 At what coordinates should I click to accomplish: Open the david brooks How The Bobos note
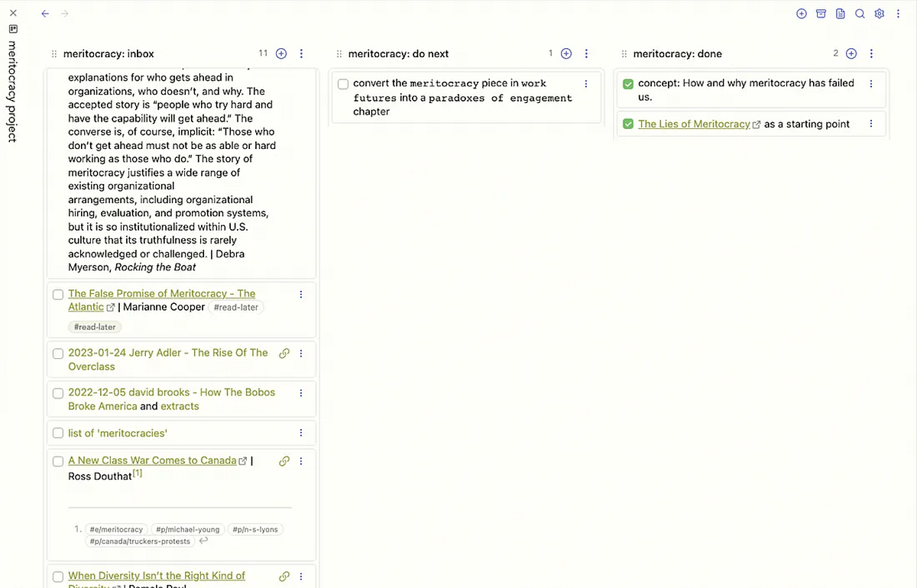(172, 399)
